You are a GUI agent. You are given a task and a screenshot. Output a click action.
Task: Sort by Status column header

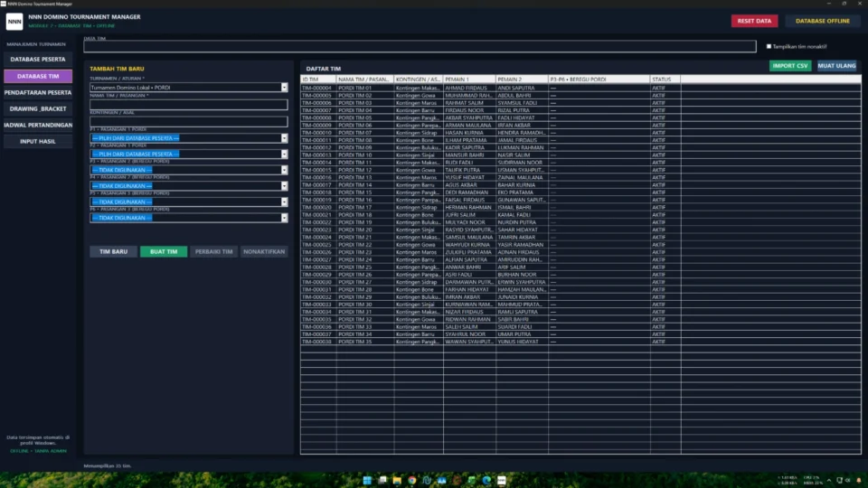point(665,80)
